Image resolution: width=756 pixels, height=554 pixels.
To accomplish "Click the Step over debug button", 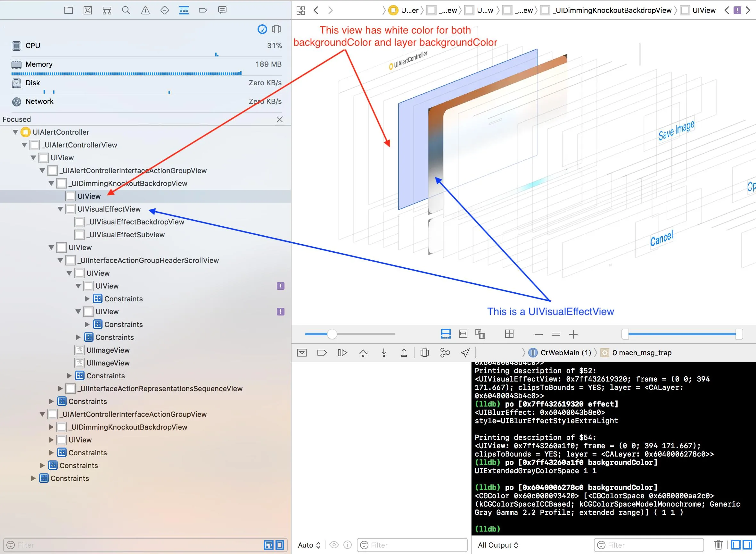I will pos(363,353).
